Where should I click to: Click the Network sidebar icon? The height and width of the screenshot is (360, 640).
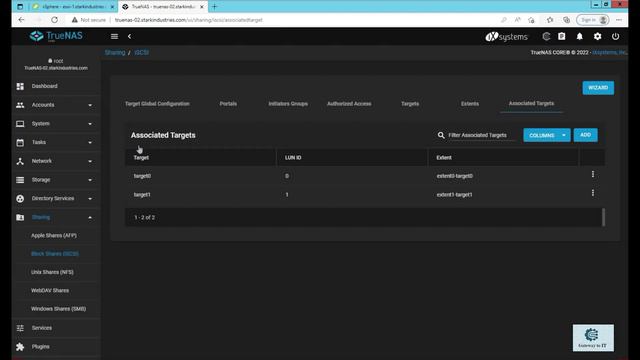point(20,161)
